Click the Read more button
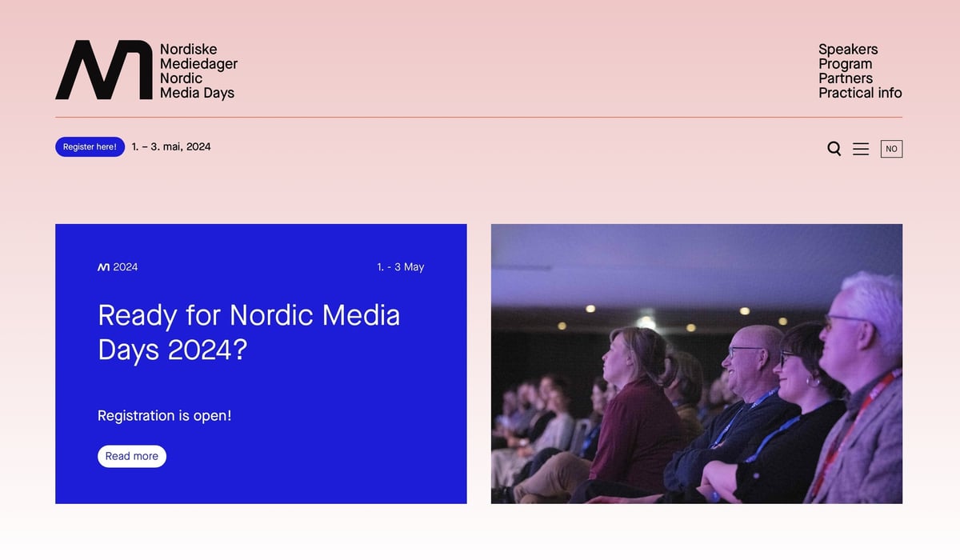 click(132, 456)
